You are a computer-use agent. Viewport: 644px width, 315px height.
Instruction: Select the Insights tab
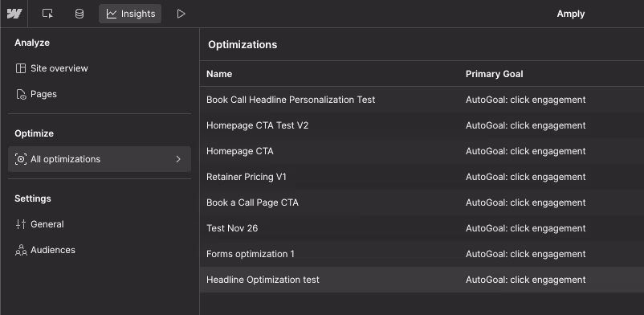tap(130, 14)
